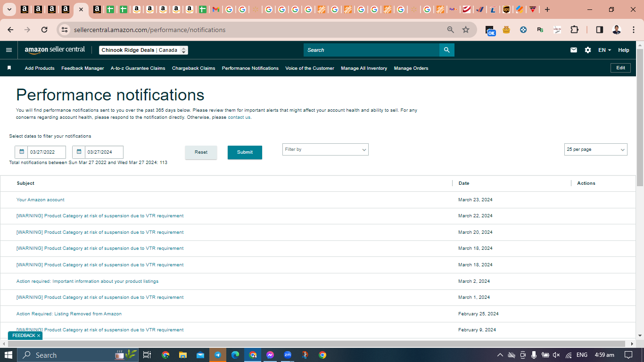Open Manage All Inventory

pos(364,68)
